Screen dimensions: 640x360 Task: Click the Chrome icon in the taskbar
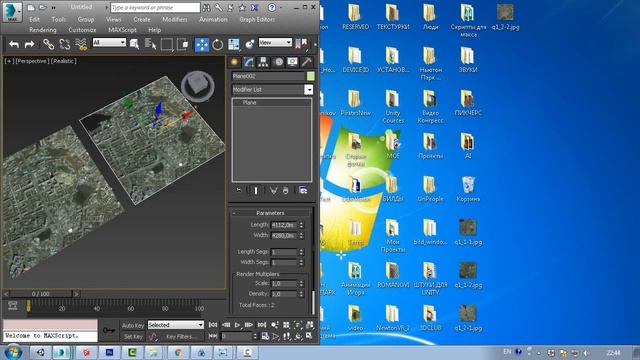178,352
